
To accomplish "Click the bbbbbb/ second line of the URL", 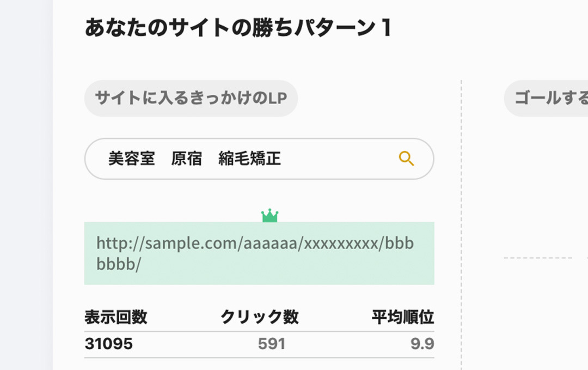I will pos(119,264).
